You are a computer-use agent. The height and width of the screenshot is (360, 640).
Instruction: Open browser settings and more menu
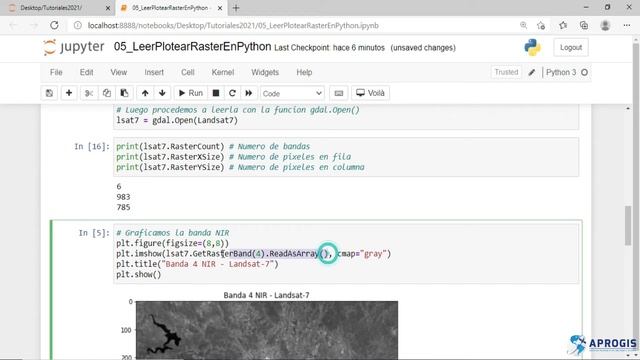click(627, 25)
